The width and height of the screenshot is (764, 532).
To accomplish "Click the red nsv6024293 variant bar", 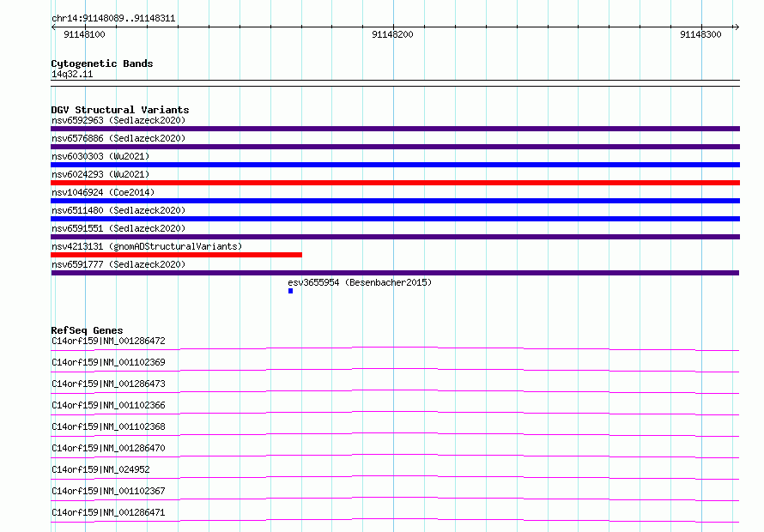I will pos(395,183).
